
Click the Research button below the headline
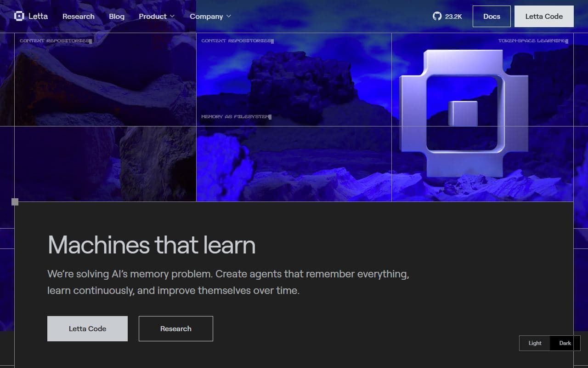coord(176,328)
